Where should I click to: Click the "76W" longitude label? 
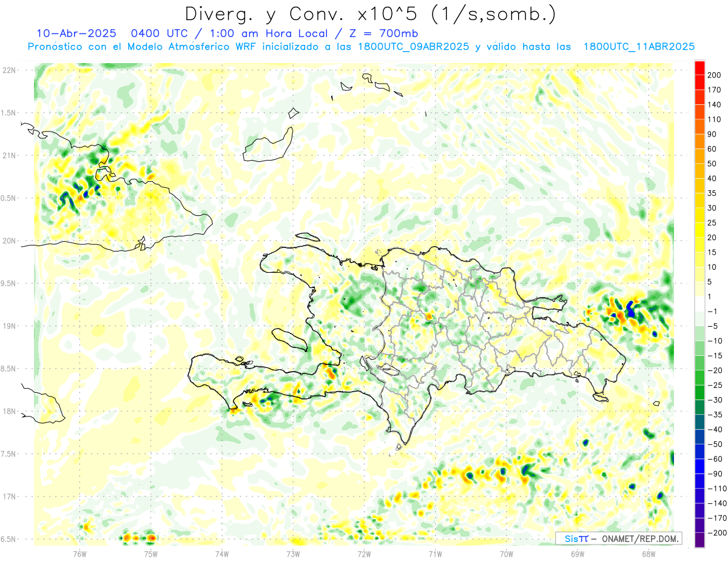(x=79, y=554)
